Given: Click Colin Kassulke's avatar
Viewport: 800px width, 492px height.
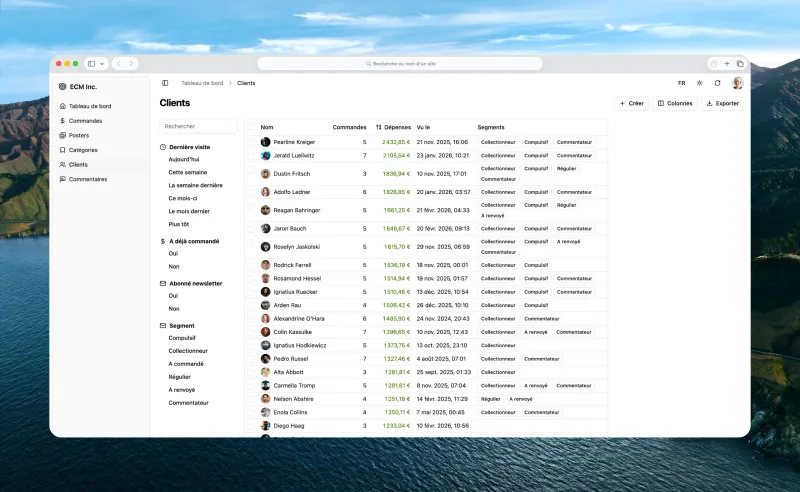Looking at the screenshot, I should [x=265, y=332].
